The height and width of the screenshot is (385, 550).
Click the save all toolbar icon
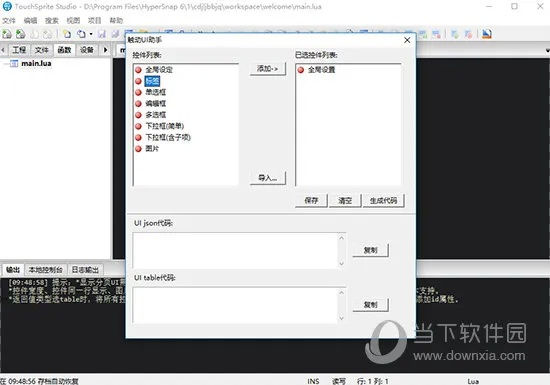115,34
